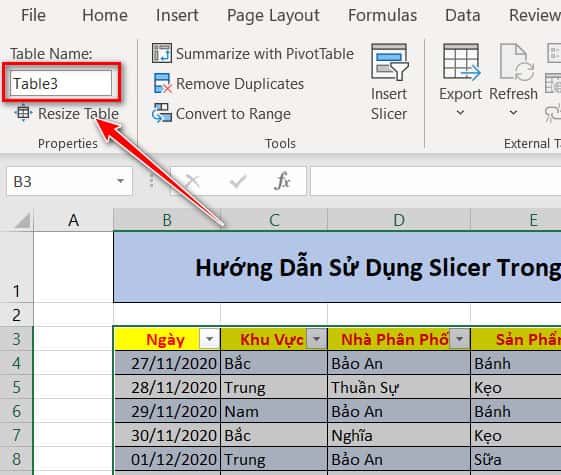Click the Export table icon
The image size is (561, 475).
click(461, 62)
